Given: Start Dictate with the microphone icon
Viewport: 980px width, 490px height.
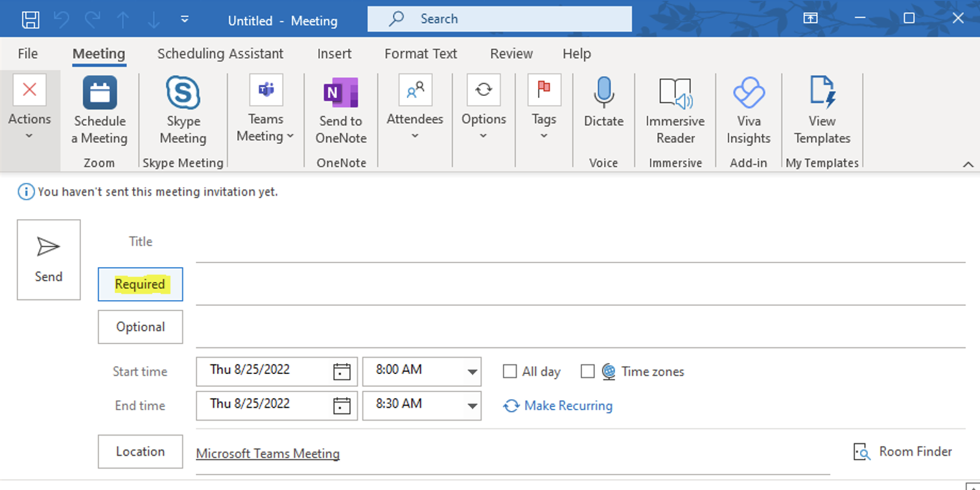Looking at the screenshot, I should (603, 93).
